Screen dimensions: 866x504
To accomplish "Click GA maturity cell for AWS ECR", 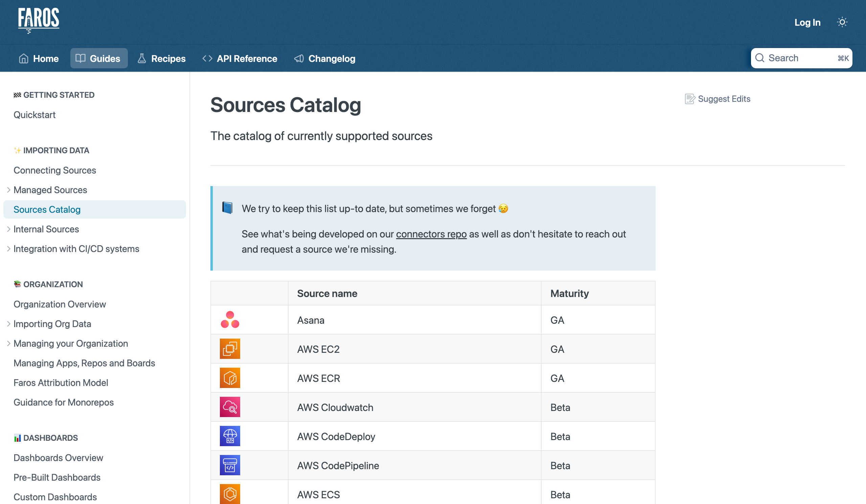I will pyautogui.click(x=598, y=378).
